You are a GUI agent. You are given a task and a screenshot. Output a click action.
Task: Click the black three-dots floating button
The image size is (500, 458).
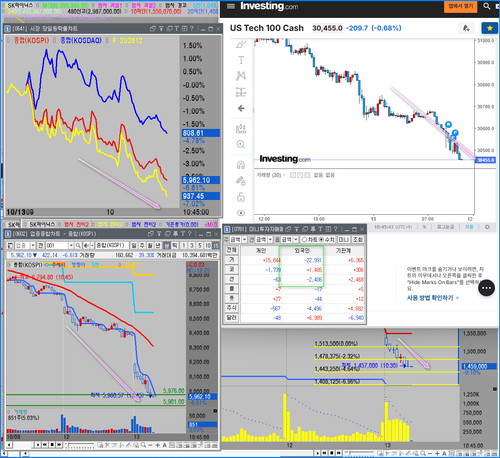[486, 288]
